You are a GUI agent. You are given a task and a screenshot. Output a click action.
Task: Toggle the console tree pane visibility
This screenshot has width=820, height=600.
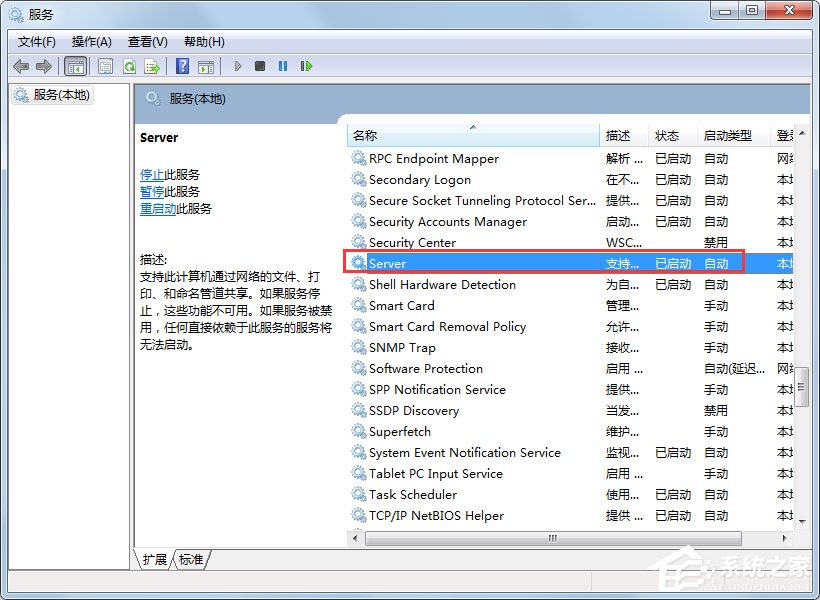click(x=76, y=66)
